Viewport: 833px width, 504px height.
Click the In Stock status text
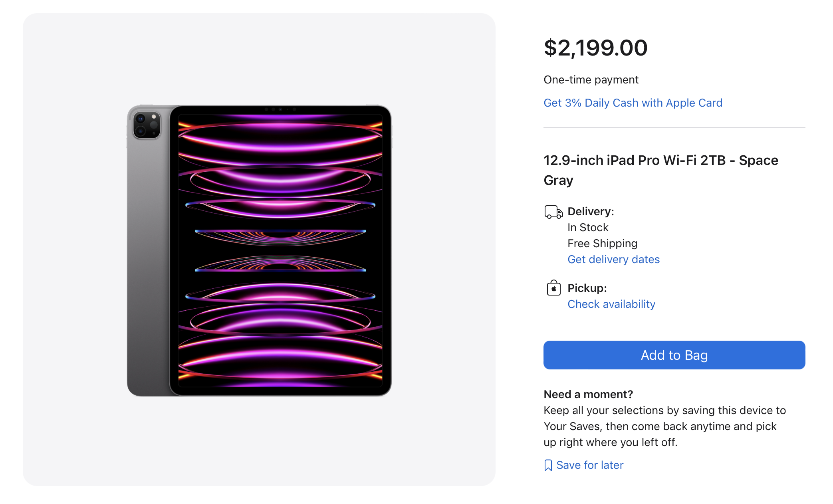click(587, 227)
